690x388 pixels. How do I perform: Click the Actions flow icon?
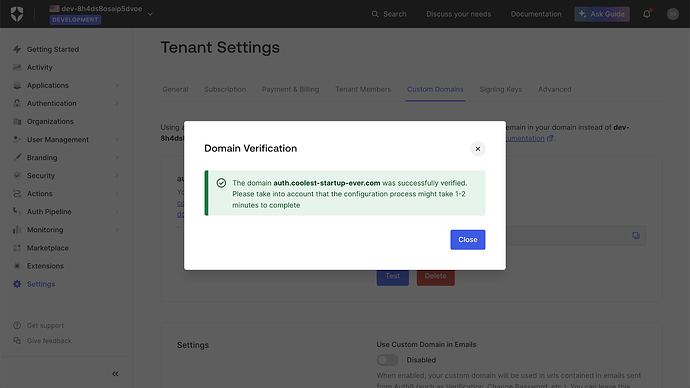click(x=17, y=194)
